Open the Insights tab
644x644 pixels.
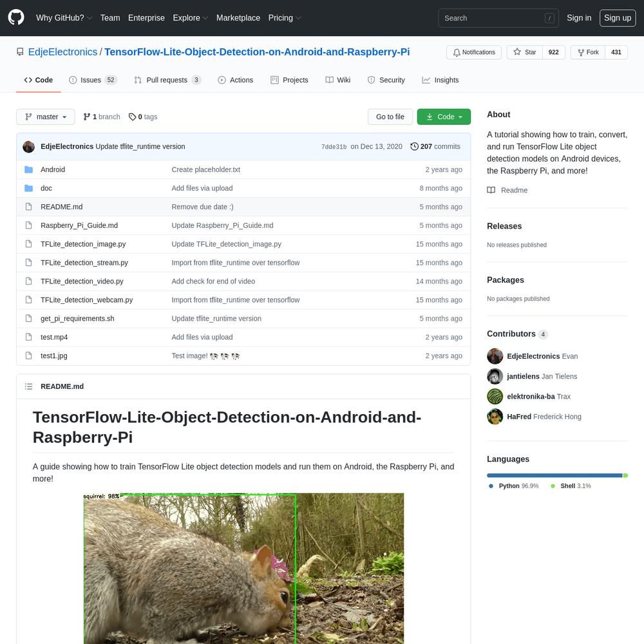440,80
